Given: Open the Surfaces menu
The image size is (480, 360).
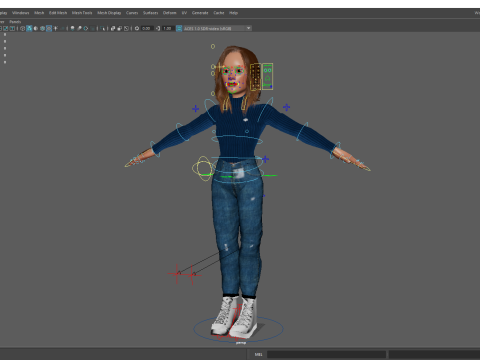Looking at the screenshot, I should pyautogui.click(x=151, y=13).
